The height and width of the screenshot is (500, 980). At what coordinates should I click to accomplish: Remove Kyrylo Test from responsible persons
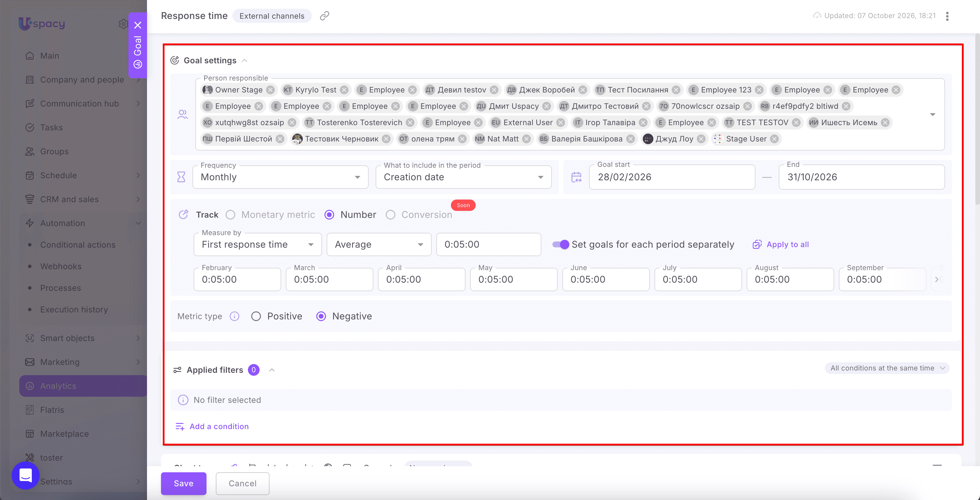click(x=344, y=90)
